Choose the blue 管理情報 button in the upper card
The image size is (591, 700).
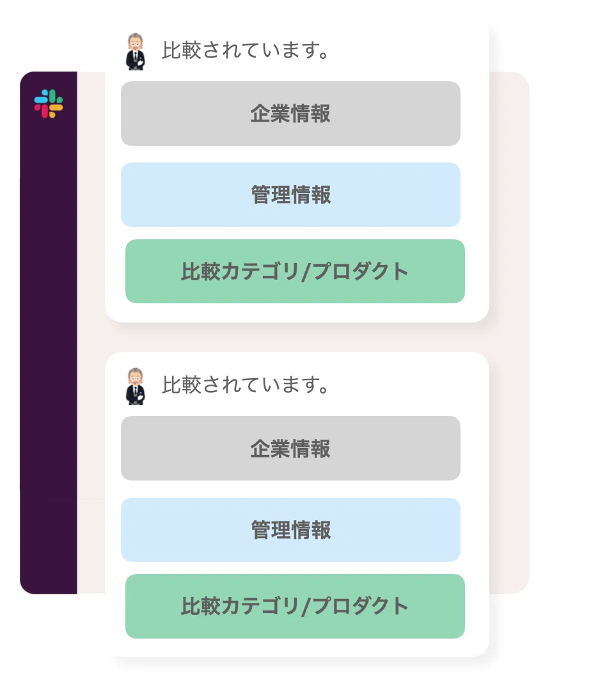point(290,195)
